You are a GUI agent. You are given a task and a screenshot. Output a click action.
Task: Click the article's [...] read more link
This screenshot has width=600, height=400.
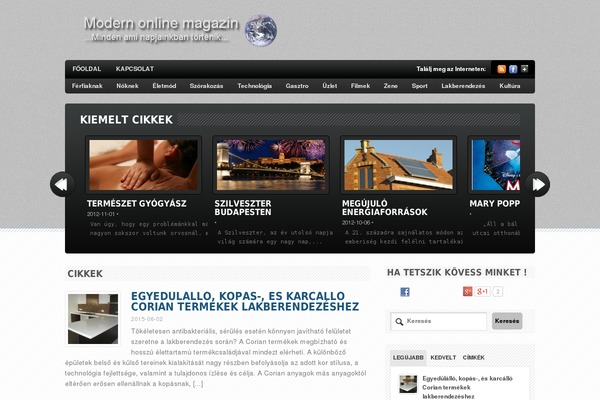(198, 384)
